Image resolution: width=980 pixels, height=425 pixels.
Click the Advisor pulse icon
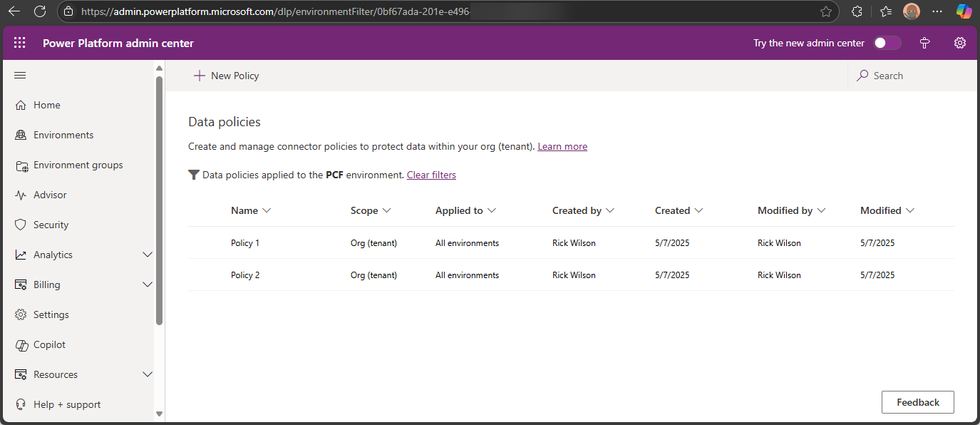21,195
